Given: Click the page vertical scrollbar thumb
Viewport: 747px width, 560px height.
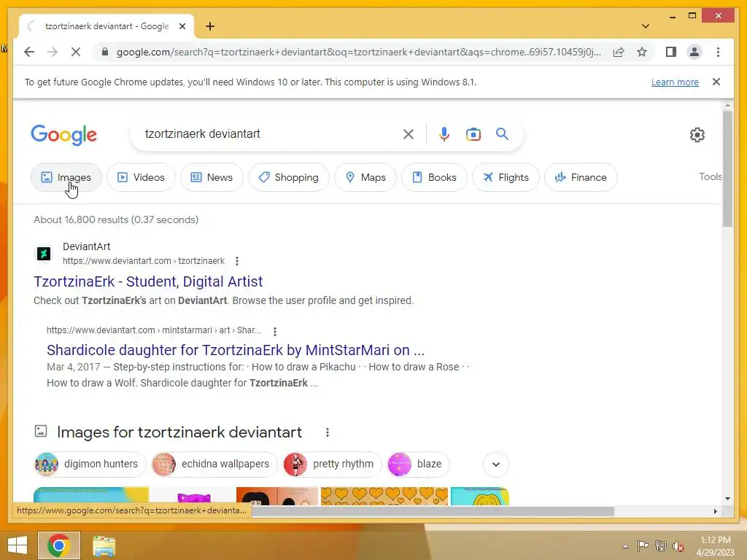Looking at the screenshot, I should pyautogui.click(x=727, y=168).
